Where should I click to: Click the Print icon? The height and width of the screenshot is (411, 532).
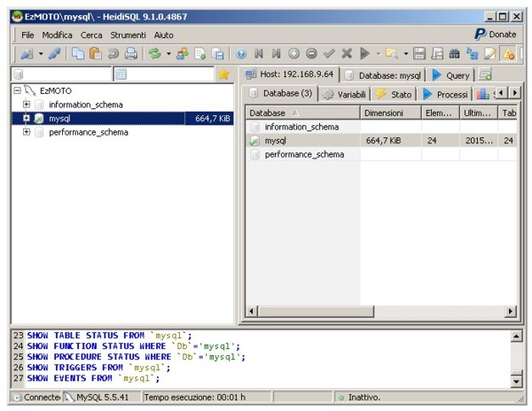[131, 53]
